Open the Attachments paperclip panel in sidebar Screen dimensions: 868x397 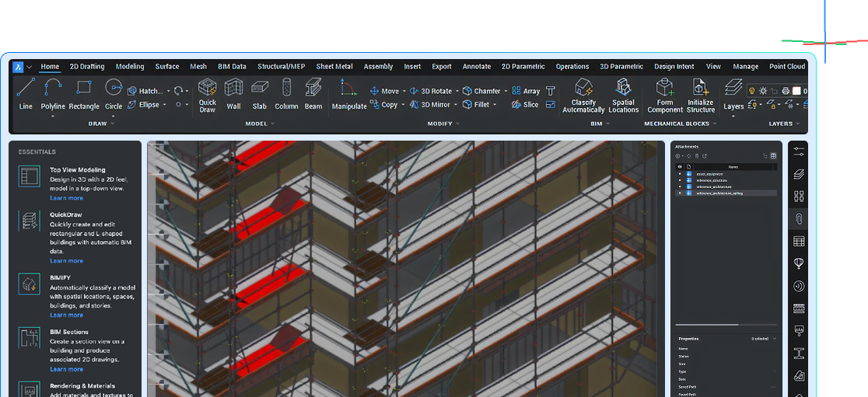[798, 219]
